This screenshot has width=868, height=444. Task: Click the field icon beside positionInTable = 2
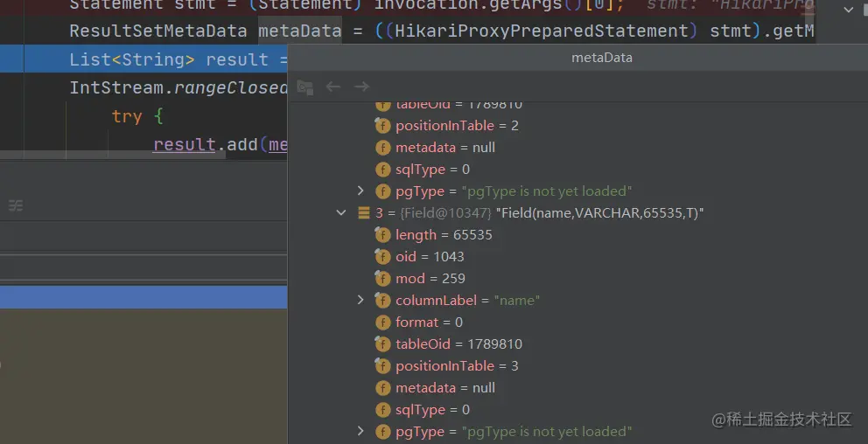pos(382,126)
